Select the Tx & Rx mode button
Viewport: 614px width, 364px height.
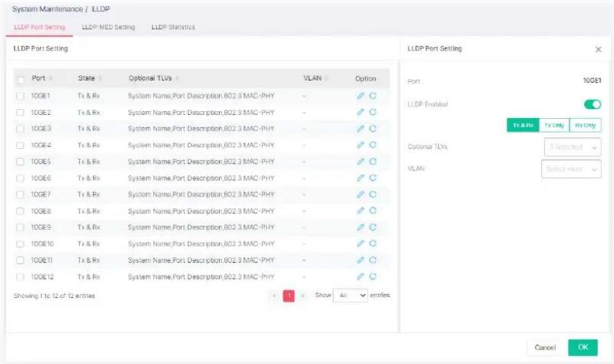[523, 125]
